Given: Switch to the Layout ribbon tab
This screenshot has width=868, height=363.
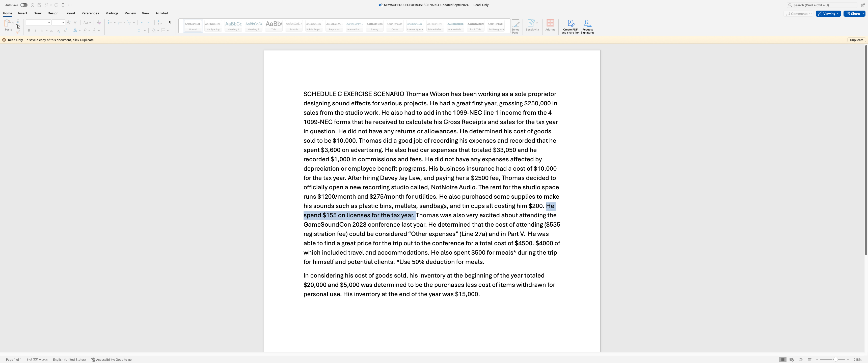Looking at the screenshot, I should point(70,13).
